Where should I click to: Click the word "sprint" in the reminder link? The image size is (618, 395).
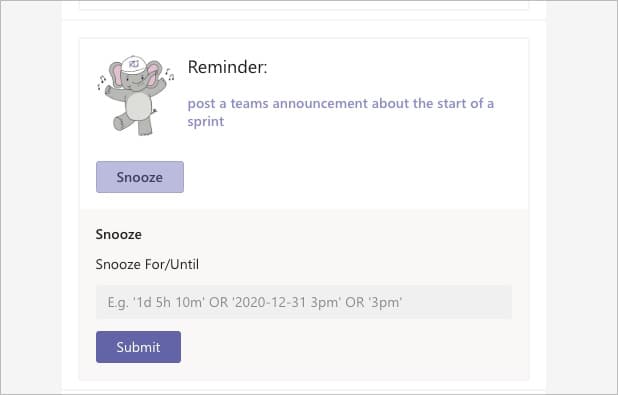pyautogui.click(x=206, y=121)
